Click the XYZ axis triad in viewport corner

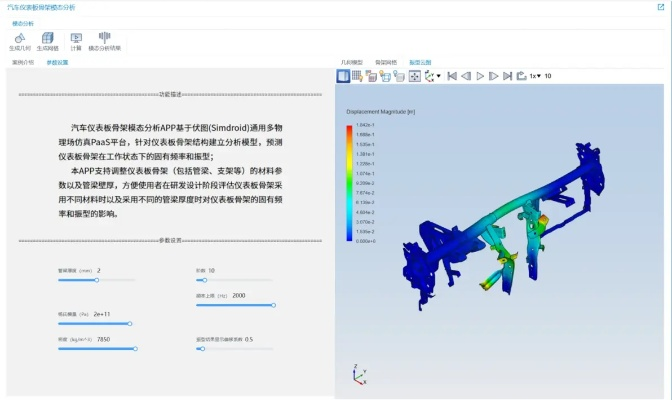tap(359, 375)
